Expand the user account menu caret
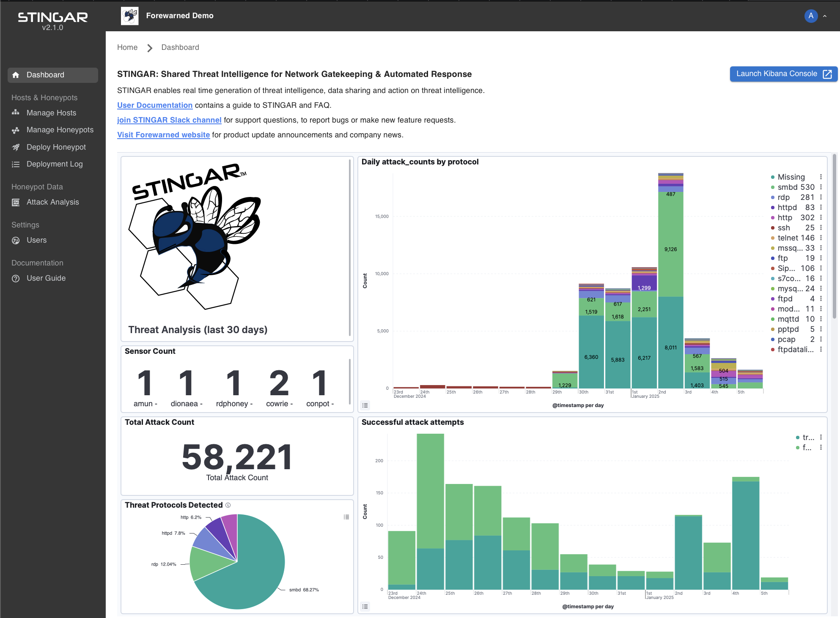 tap(825, 16)
